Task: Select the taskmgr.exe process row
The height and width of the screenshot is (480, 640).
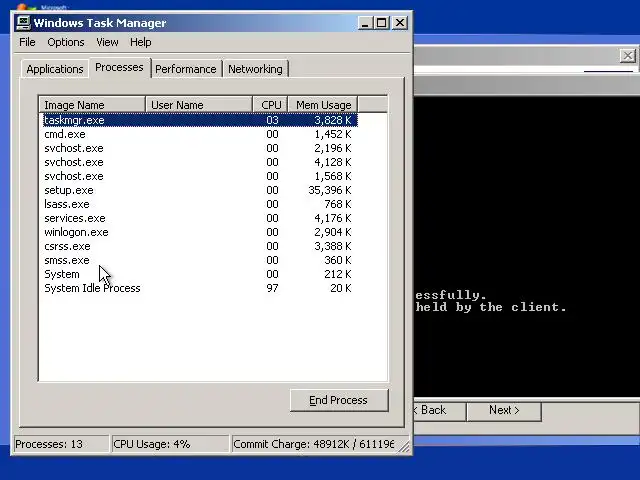Action: (x=200, y=120)
